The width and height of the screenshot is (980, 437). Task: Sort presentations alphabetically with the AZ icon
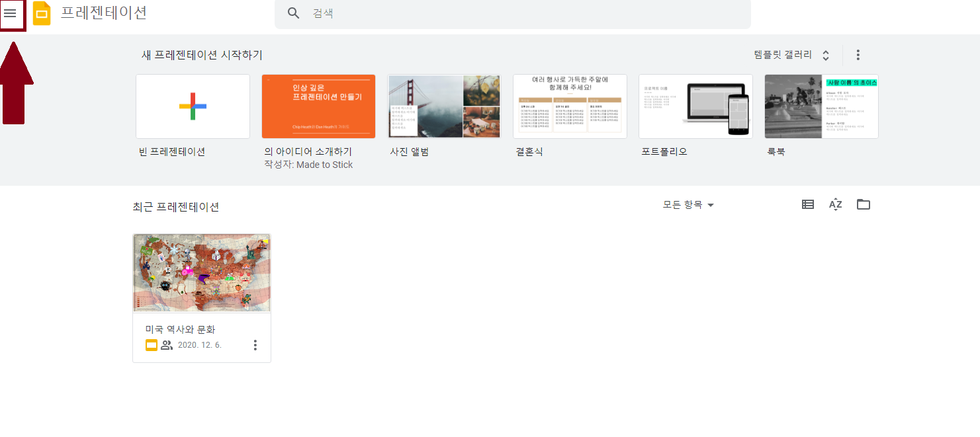click(x=835, y=204)
